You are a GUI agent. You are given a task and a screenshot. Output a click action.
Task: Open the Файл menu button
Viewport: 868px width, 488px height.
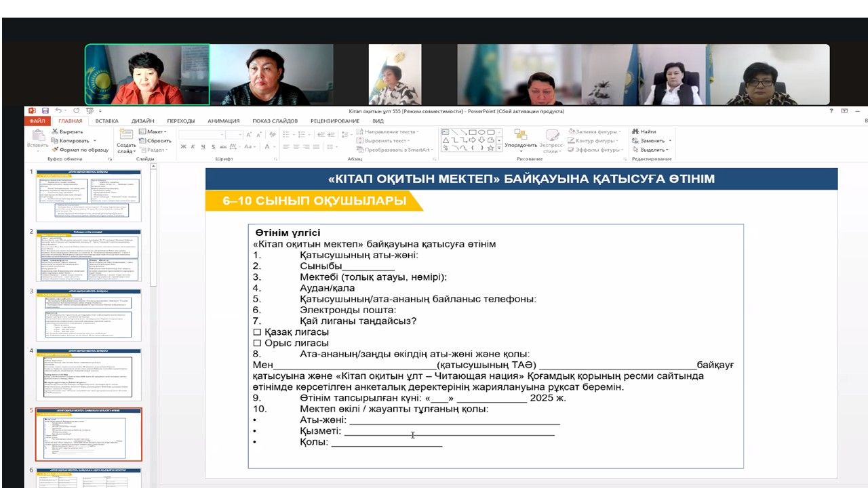point(37,121)
